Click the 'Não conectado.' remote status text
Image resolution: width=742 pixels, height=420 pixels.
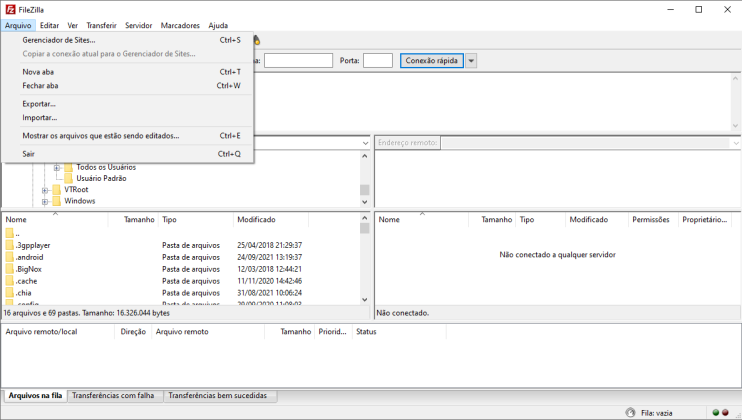(403, 313)
